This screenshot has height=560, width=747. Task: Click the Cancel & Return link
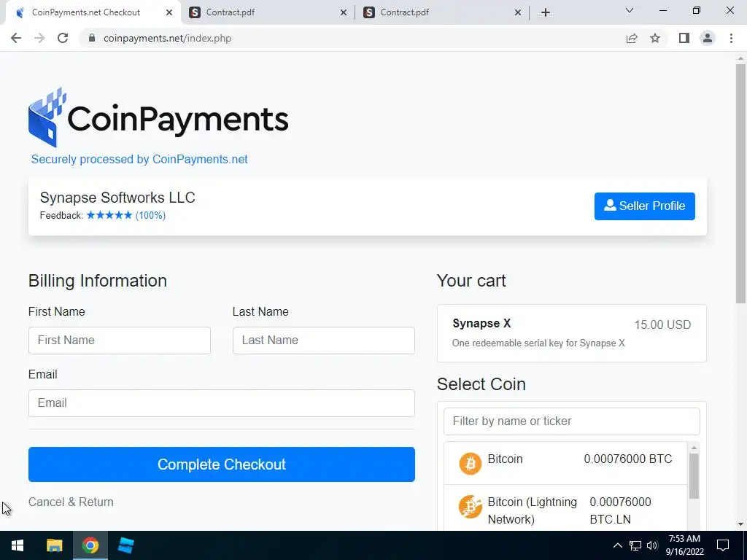click(x=71, y=502)
